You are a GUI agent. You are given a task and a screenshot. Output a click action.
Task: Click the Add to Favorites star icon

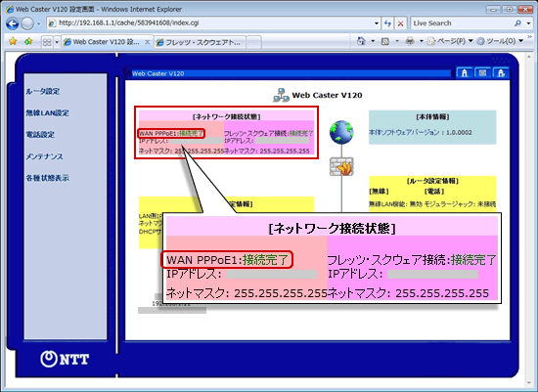(x=28, y=41)
